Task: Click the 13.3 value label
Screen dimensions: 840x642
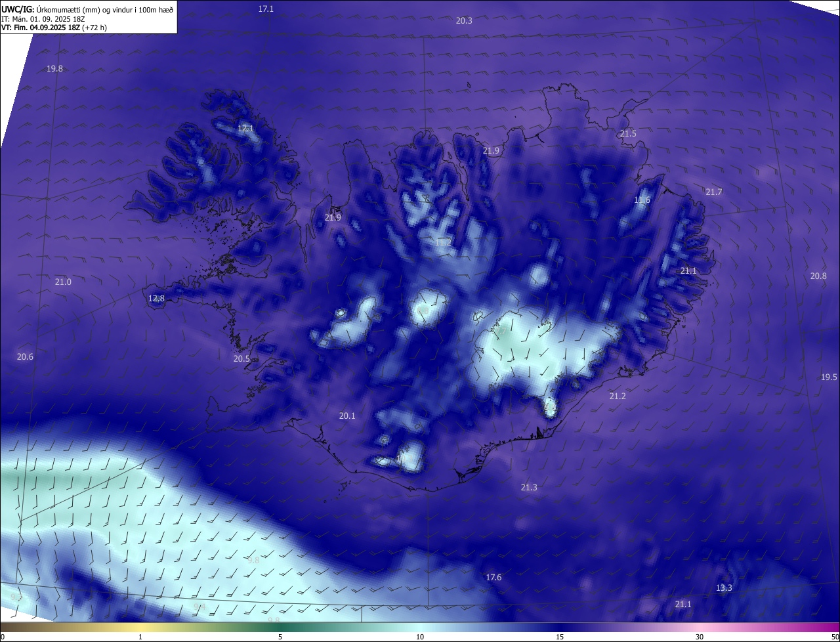Action: 724,588
